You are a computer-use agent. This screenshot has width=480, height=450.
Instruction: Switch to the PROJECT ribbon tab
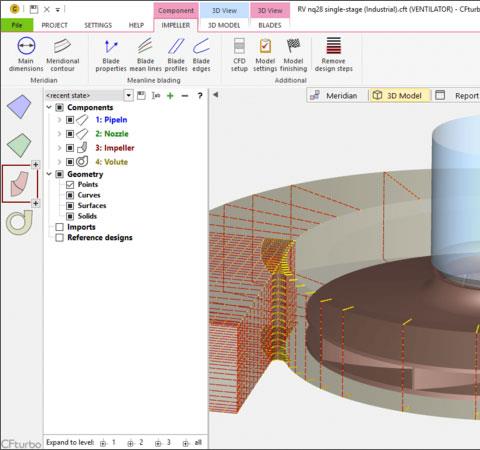pyautogui.click(x=54, y=25)
